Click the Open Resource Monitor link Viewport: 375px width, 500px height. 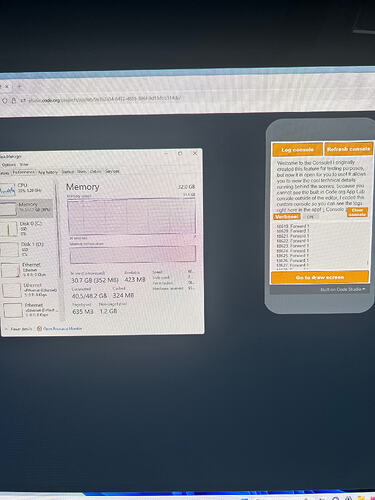62,329
